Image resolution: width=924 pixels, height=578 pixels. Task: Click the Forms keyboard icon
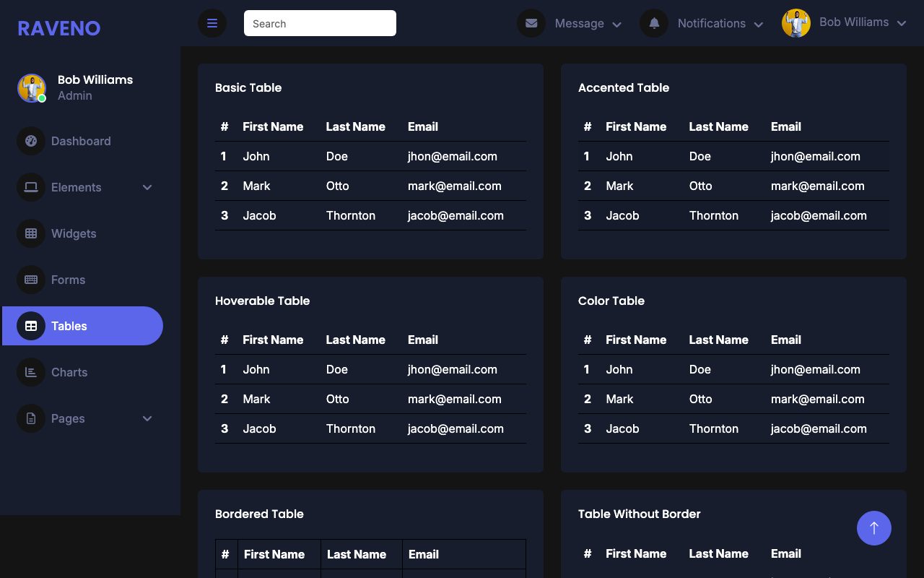click(31, 280)
